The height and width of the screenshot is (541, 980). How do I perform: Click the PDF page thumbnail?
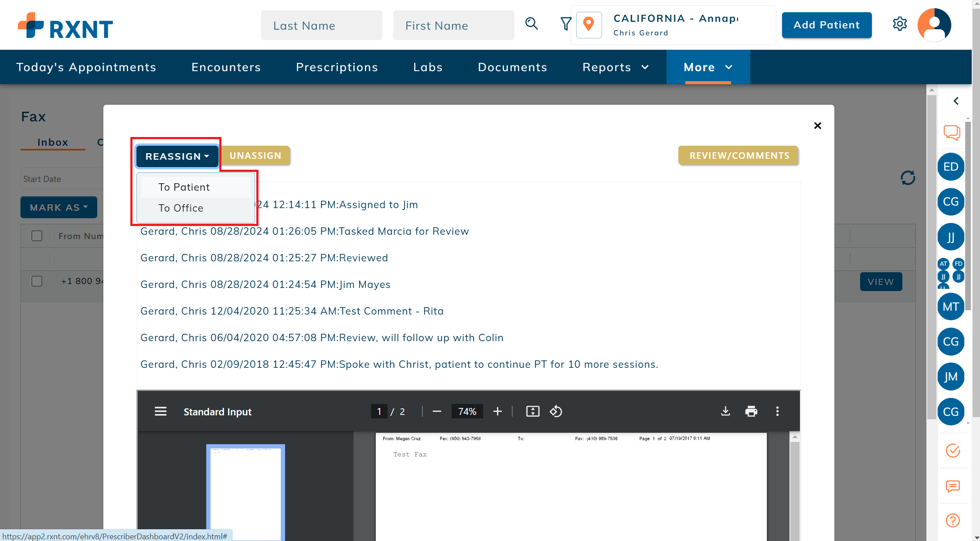tap(245, 491)
